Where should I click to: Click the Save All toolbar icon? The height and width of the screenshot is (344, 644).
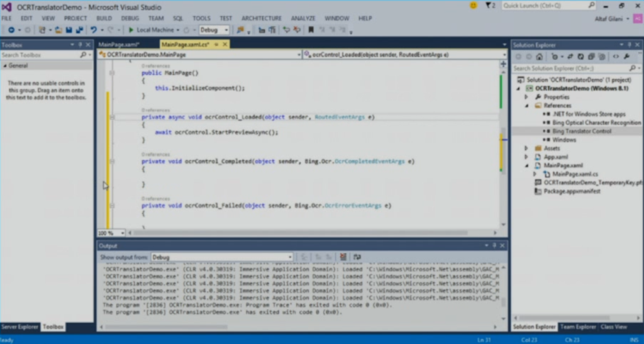click(79, 30)
